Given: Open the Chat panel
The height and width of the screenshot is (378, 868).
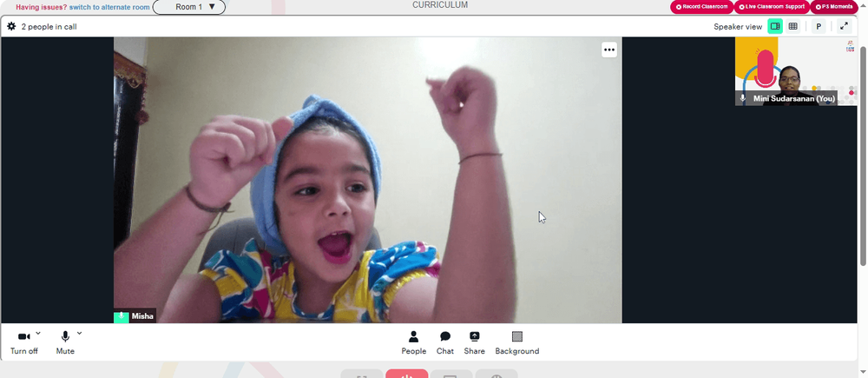Looking at the screenshot, I should (445, 343).
